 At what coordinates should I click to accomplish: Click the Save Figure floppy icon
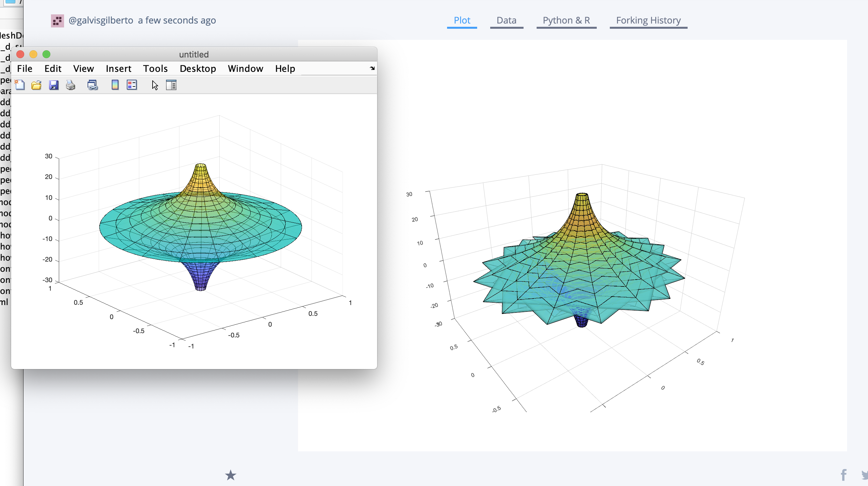click(54, 85)
